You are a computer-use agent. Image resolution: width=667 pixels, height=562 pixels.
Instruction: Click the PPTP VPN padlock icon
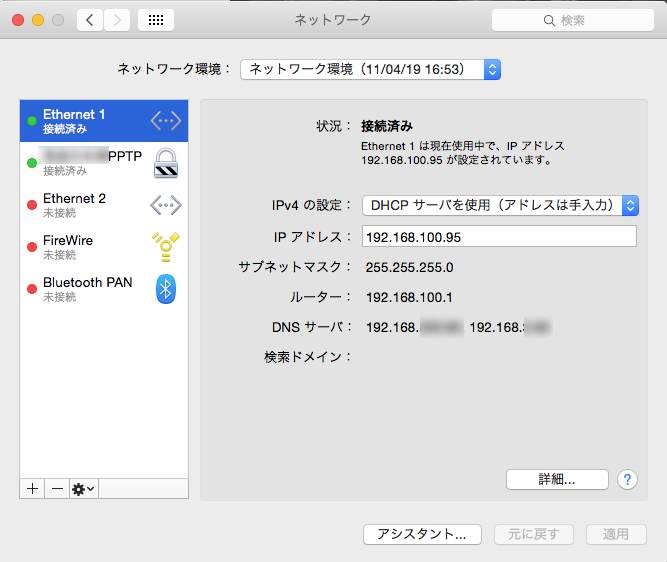(x=166, y=163)
